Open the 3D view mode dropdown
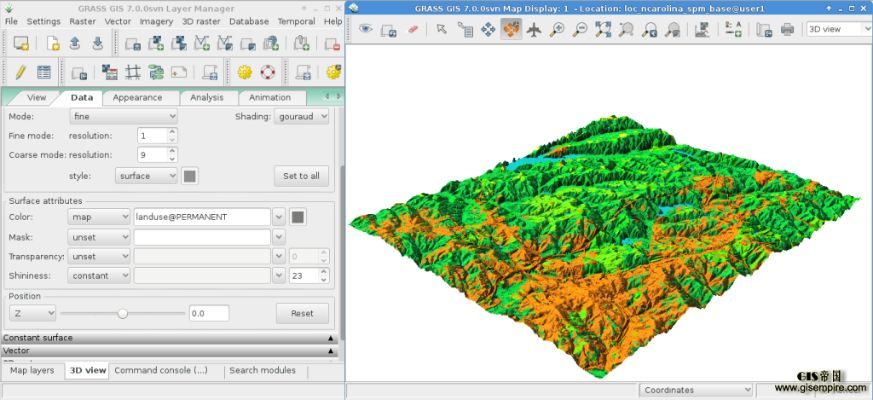The height and width of the screenshot is (400, 873). tap(836, 29)
